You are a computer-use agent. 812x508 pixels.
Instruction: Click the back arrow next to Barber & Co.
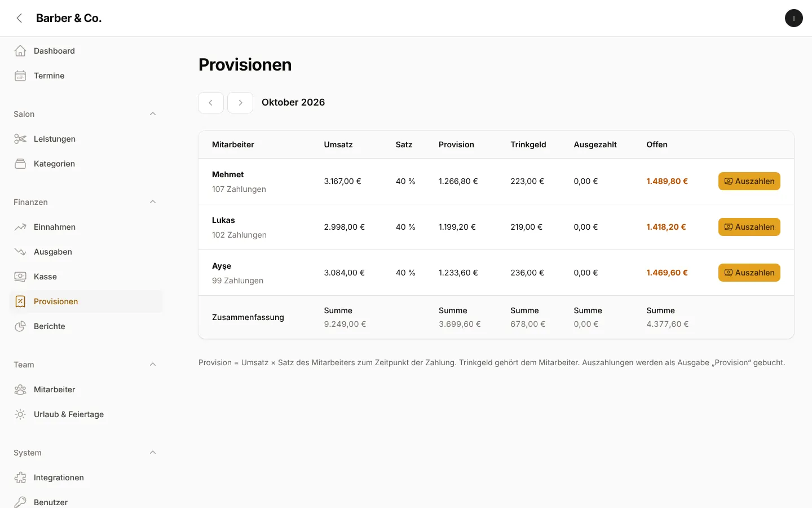pos(20,18)
